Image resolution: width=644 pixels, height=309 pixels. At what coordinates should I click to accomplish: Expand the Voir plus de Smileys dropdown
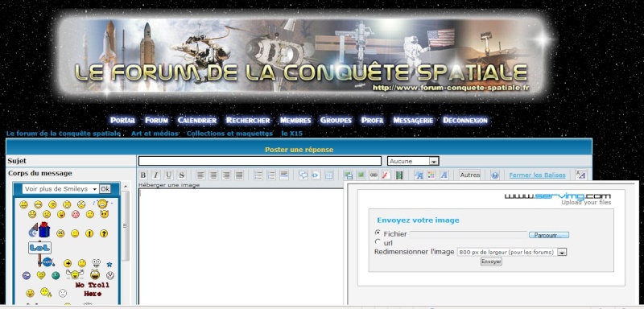tap(61, 189)
